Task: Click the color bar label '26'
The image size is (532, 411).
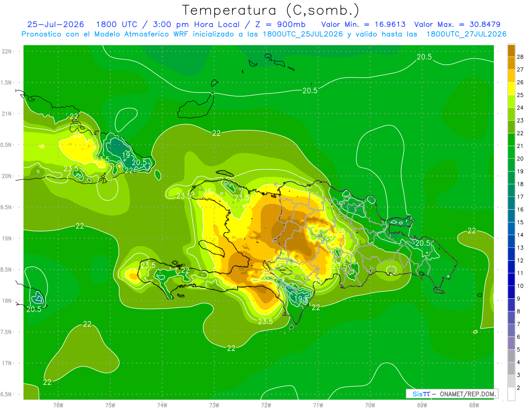Action: point(521,82)
